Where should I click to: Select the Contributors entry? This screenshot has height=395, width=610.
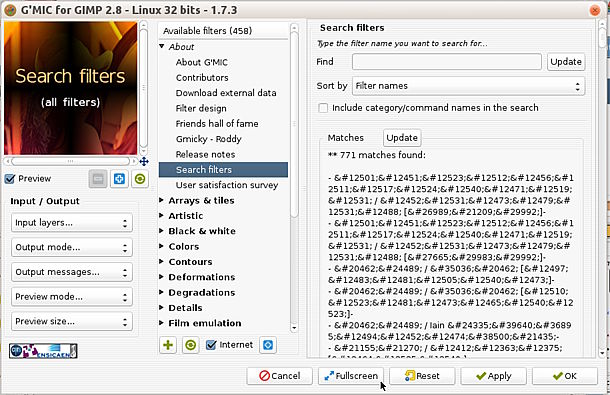tap(202, 77)
